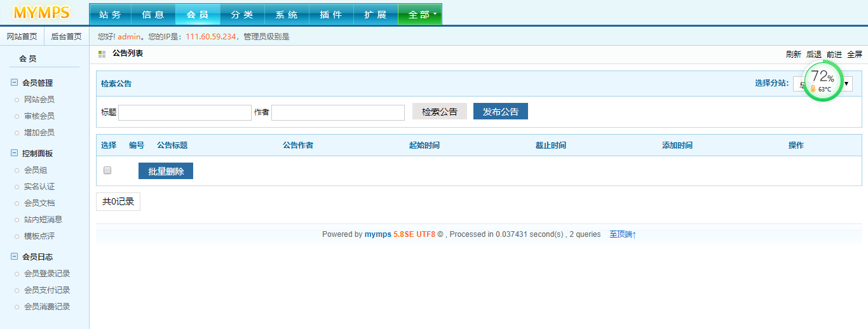Open 站内短消息 in sidebar
The image size is (868, 329).
[43, 220]
